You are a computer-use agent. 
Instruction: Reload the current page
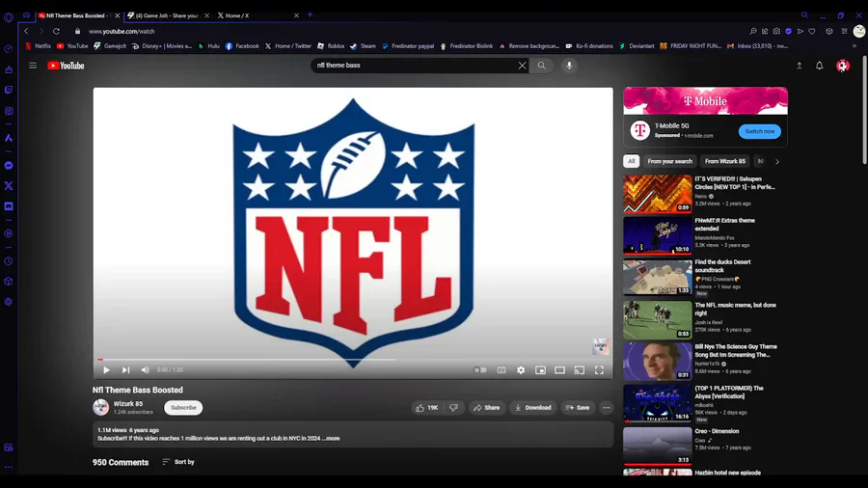[x=56, y=31]
